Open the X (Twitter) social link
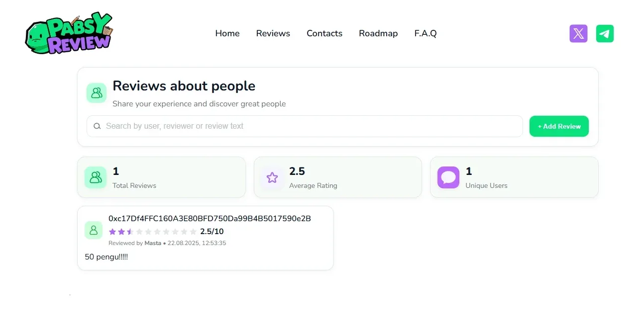The height and width of the screenshot is (334, 644). point(578,33)
